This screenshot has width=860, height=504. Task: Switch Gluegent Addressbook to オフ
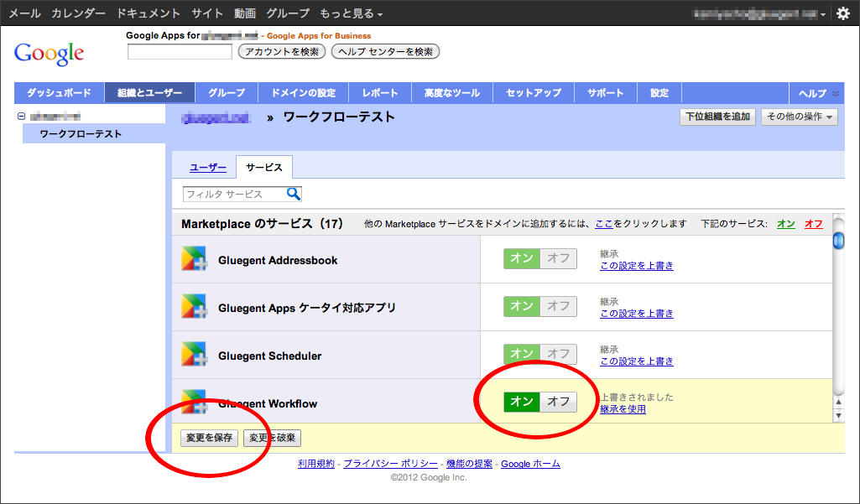[559, 259]
